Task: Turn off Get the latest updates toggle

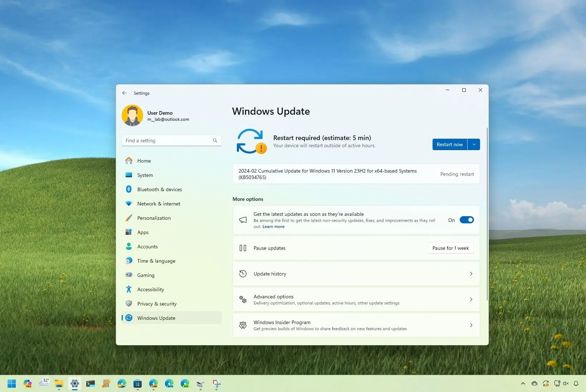Action: click(467, 220)
